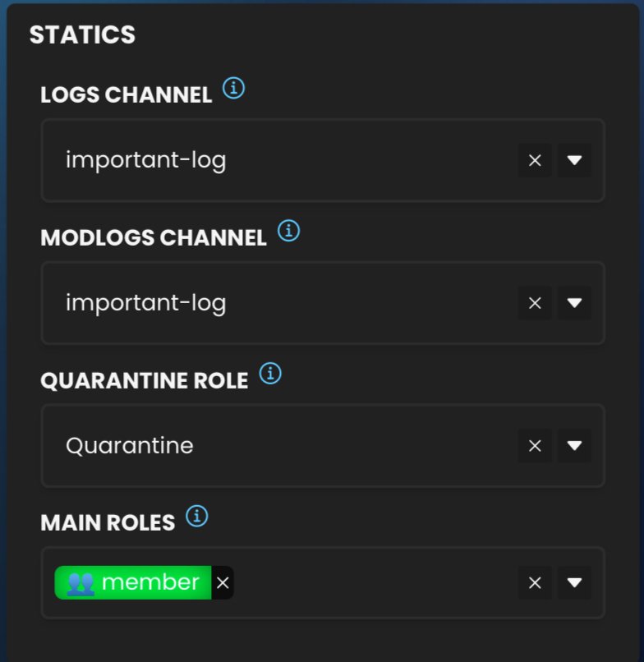Click the info icon next to MAIN ROLES
This screenshot has width=644, height=662.
coord(197,517)
